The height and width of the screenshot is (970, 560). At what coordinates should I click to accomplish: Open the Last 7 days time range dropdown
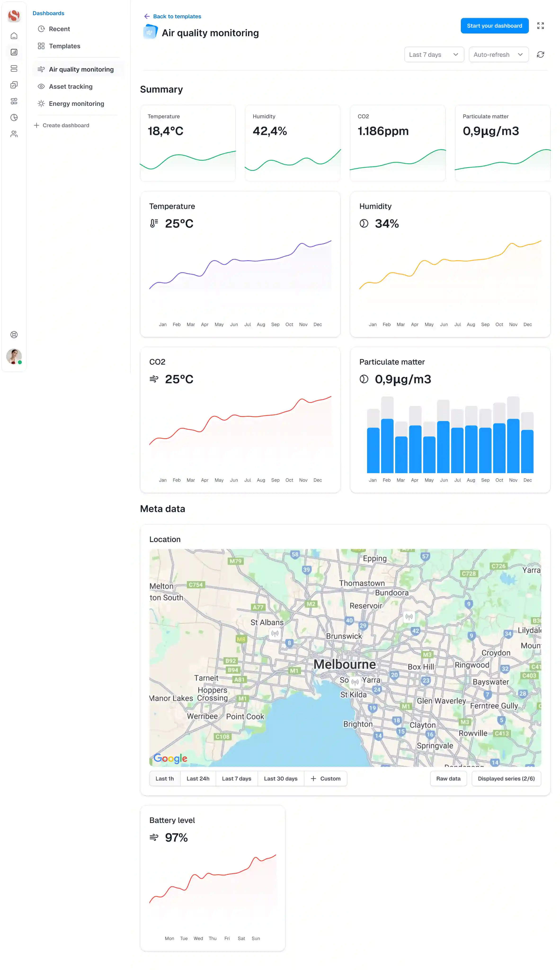(x=434, y=55)
